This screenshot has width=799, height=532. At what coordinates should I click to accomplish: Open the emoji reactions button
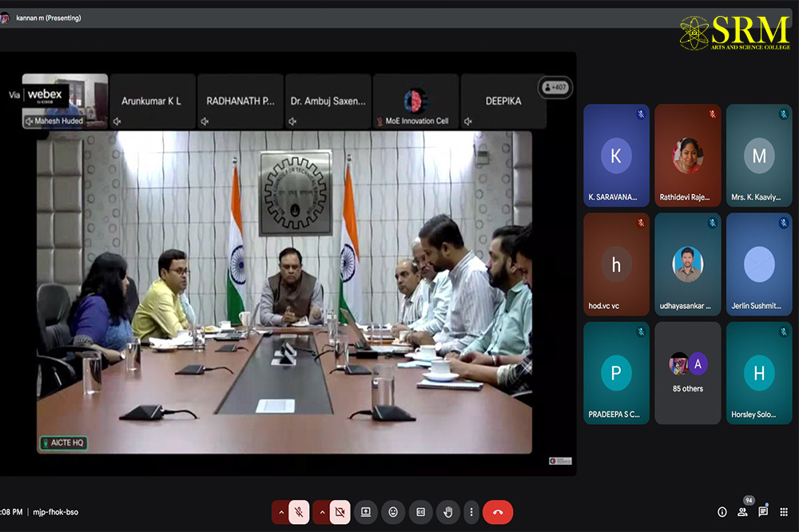pyautogui.click(x=393, y=512)
